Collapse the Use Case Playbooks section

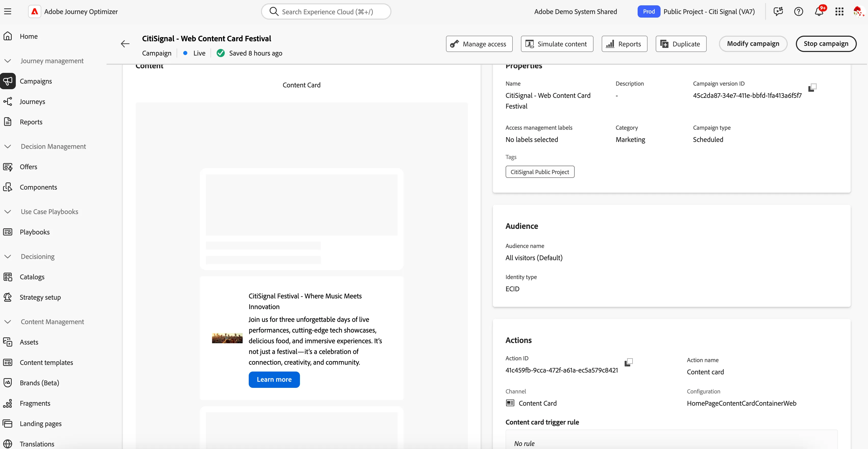coord(8,212)
